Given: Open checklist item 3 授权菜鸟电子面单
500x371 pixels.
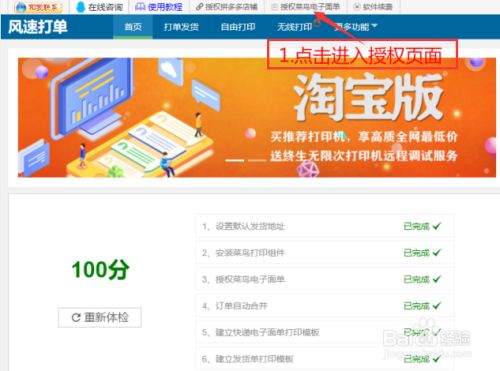Looking at the screenshot, I should coord(325,279).
